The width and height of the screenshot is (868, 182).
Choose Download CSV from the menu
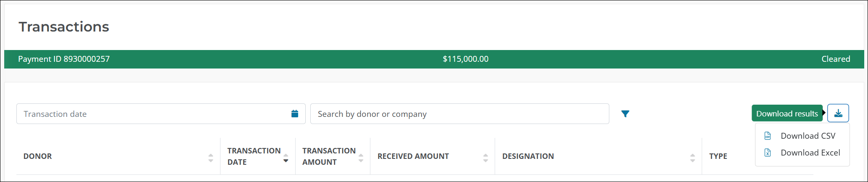tap(808, 136)
